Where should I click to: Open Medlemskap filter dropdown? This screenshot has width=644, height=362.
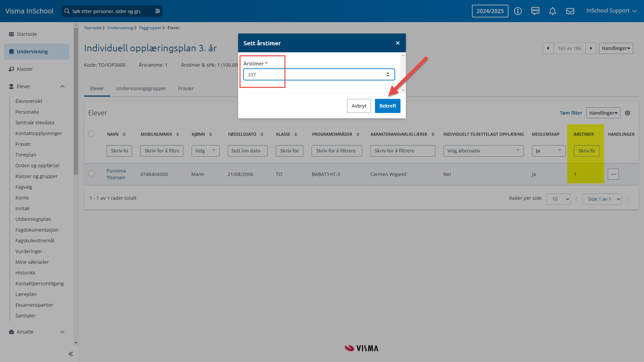click(548, 151)
